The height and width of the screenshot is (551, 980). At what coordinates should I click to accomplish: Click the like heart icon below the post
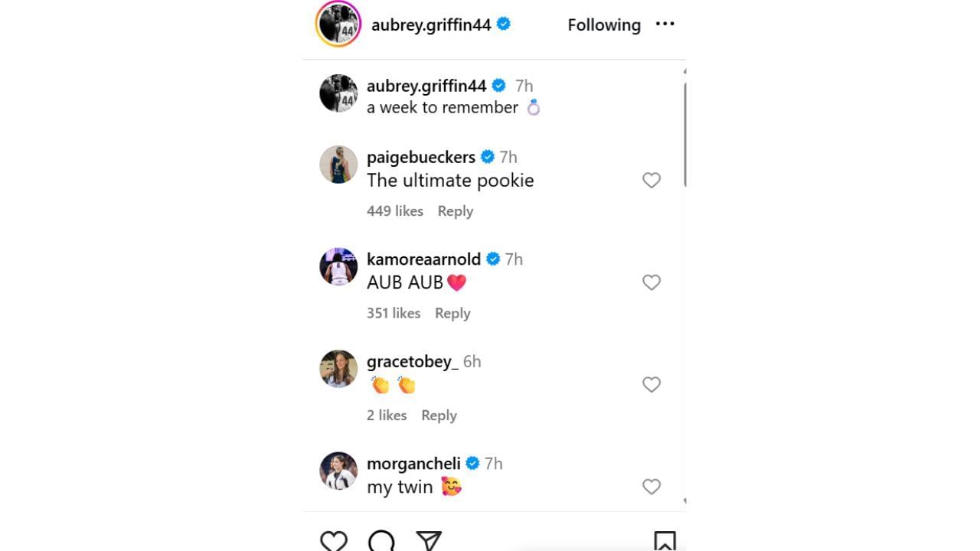point(333,540)
